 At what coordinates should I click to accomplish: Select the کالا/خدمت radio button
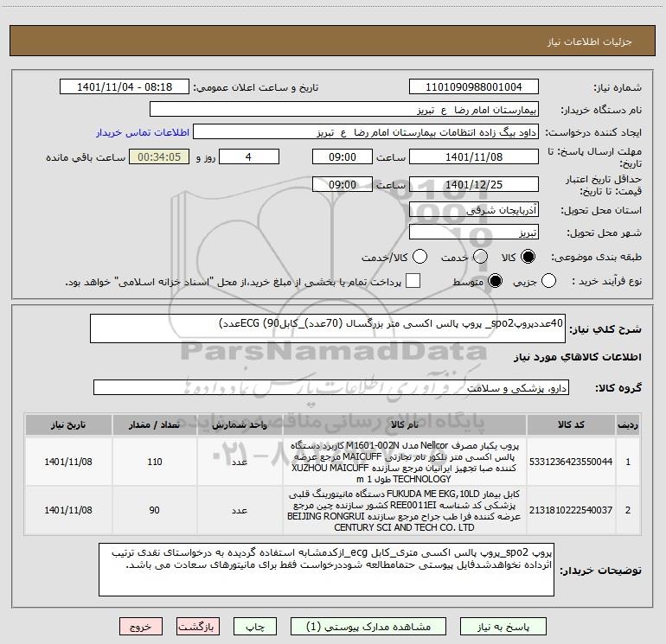[x=419, y=257]
